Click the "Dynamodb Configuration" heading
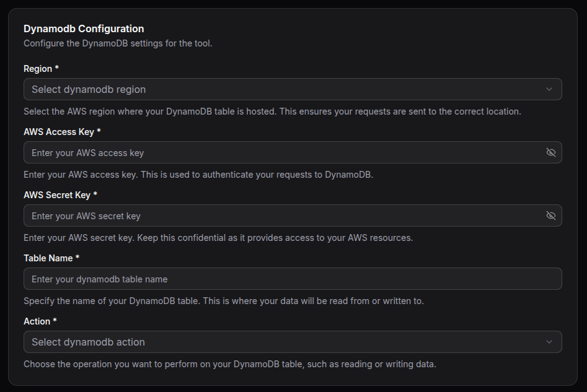 (84, 28)
